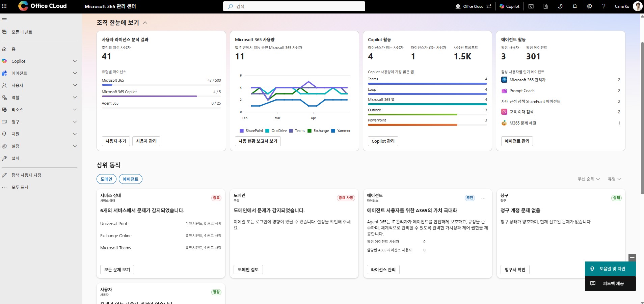Click the 청구서 확인 button
Viewport: 644px width, 304px height.
(x=515, y=270)
